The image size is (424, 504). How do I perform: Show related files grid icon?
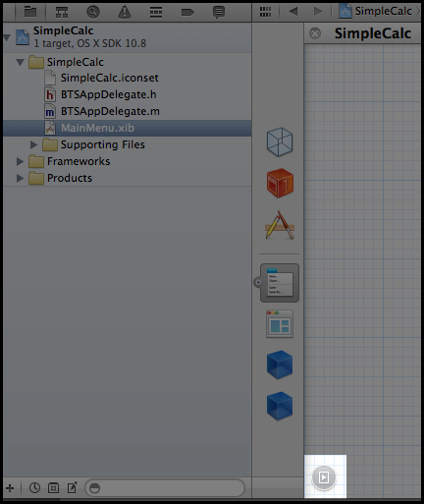pos(265,12)
